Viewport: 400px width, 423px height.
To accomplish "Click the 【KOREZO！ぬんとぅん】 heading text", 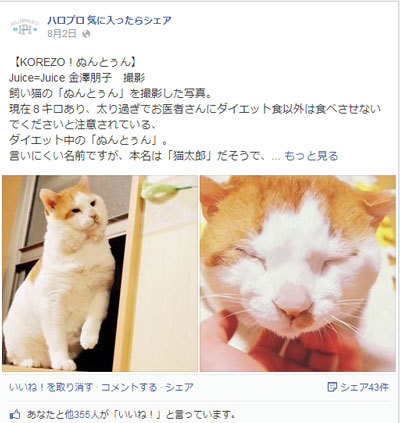I will [73, 62].
